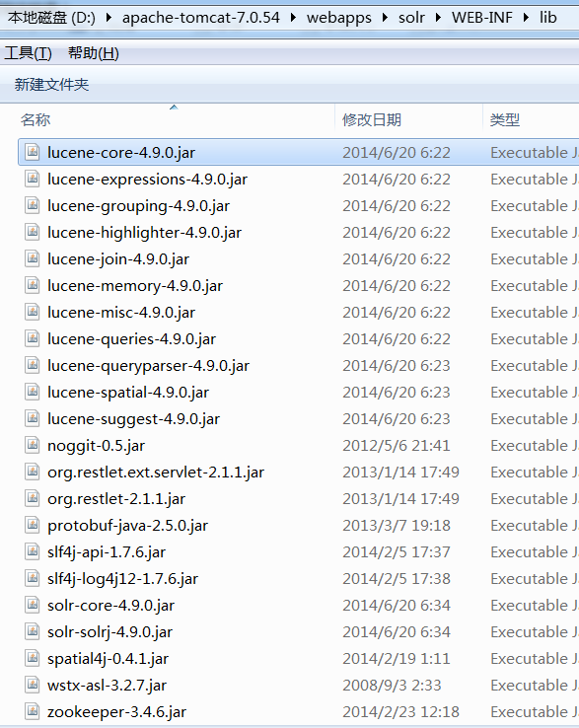Select file name lucene-highlighter-4.9.0.jar
This screenshot has height=728, width=579.
[144, 233]
